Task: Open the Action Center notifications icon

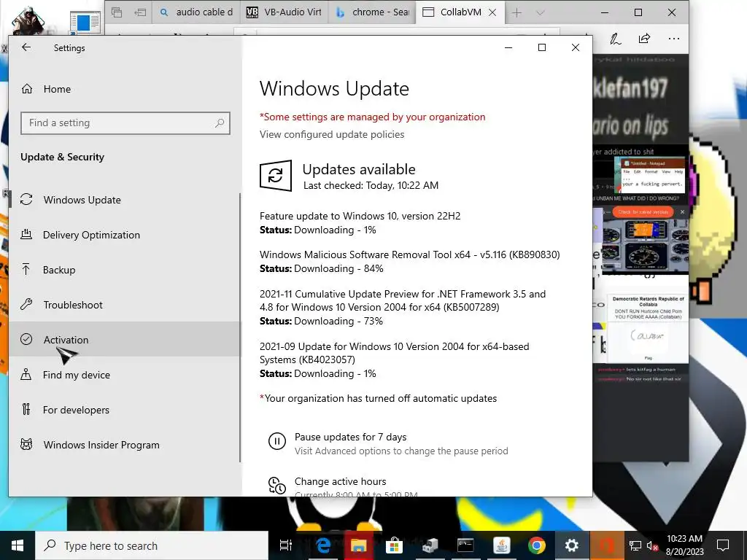Action: pyautogui.click(x=723, y=545)
